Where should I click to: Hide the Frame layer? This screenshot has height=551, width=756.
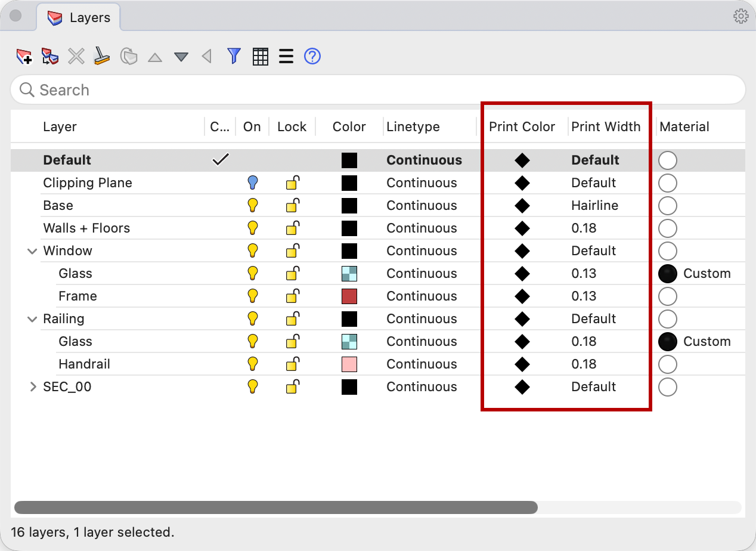(x=253, y=296)
